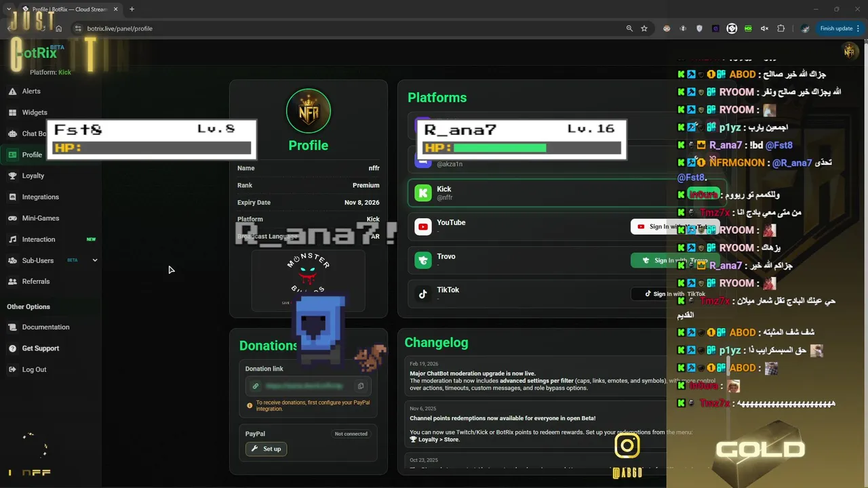Click the Finish update button

pos(840,28)
